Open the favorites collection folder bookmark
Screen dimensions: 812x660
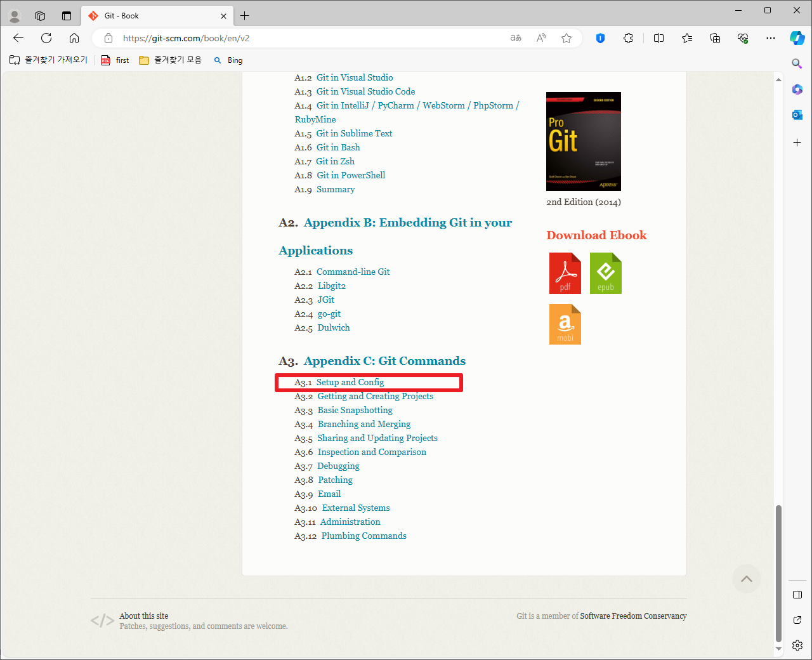pos(170,60)
